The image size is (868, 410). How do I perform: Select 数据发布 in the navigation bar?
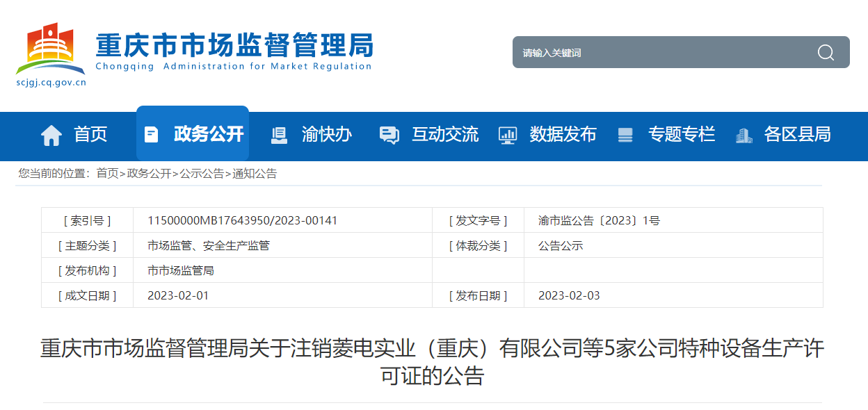(563, 134)
